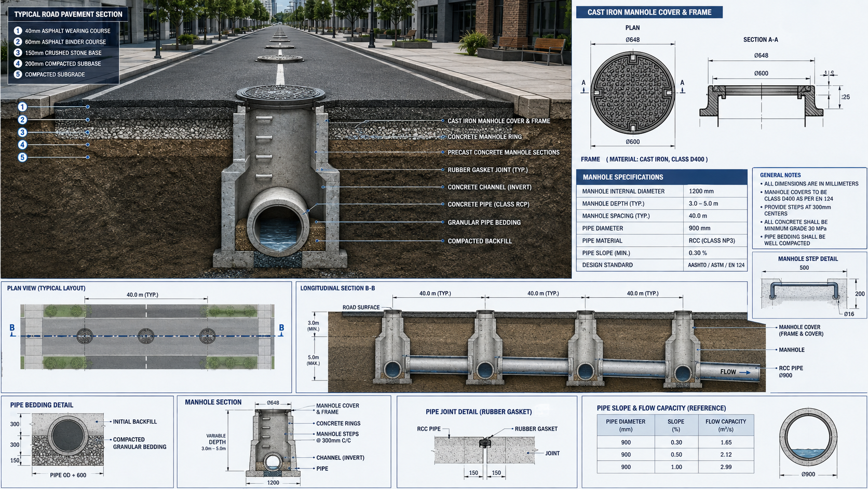Select the '0.30 %' pipe slope minimum value
Screen dimensions: 868x489
pyautogui.click(x=698, y=253)
